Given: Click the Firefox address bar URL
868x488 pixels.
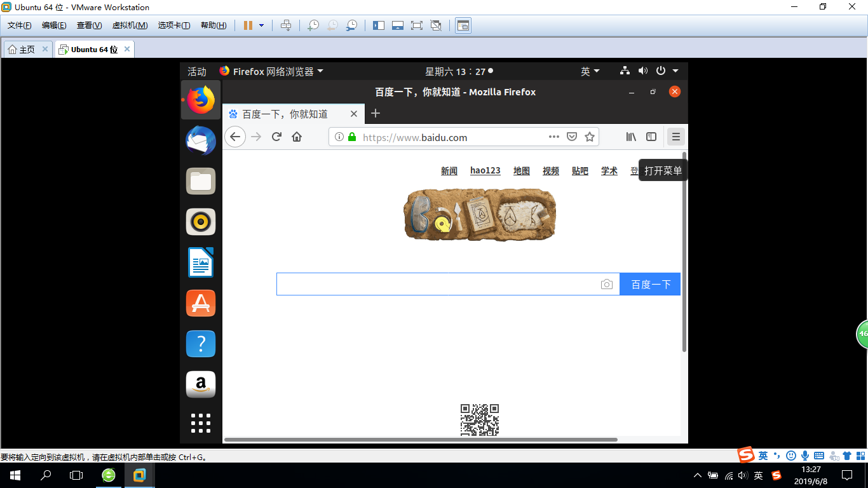Looking at the screenshot, I should point(415,137).
